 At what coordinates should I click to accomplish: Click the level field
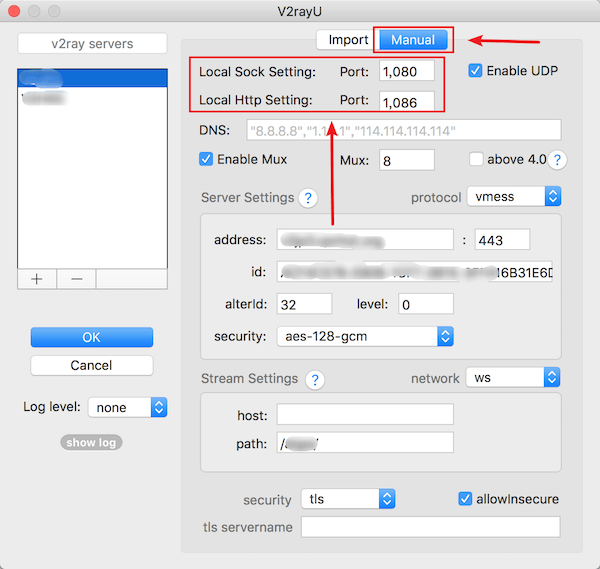point(426,304)
